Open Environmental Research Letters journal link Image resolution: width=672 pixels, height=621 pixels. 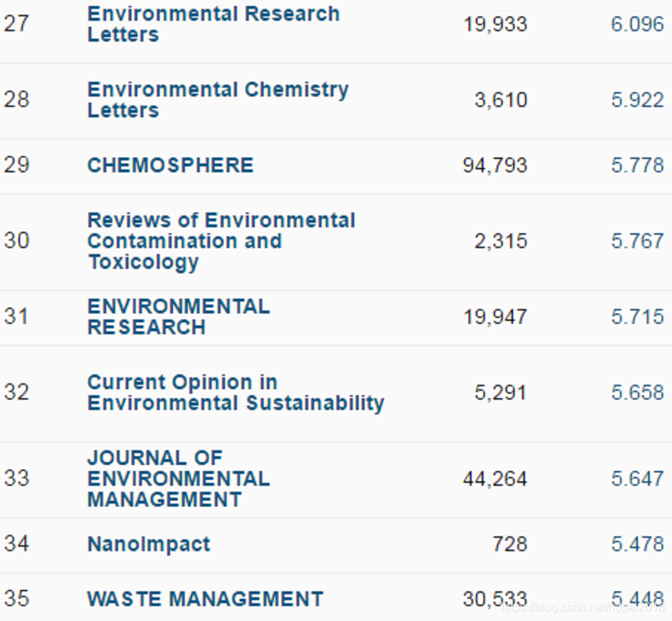[213, 24]
